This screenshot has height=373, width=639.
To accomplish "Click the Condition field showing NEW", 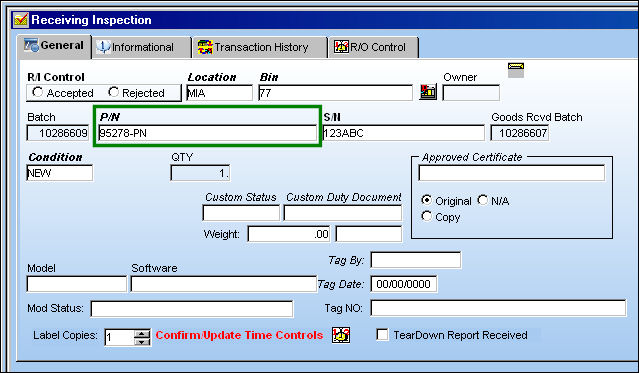I will 59,173.
